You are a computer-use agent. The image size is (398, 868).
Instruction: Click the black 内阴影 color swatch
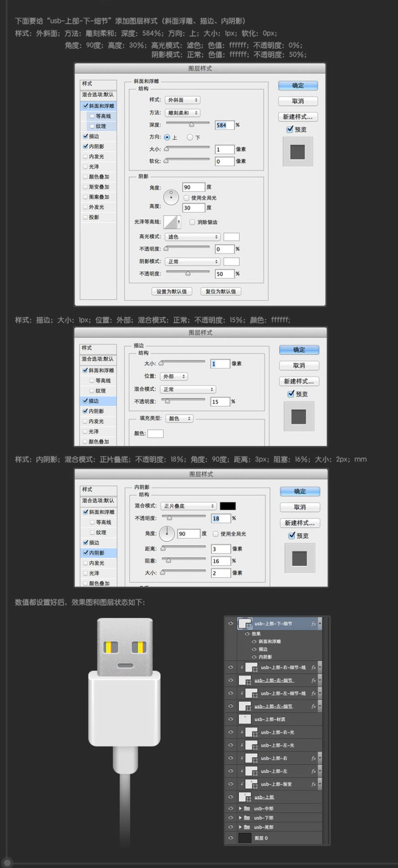click(228, 506)
